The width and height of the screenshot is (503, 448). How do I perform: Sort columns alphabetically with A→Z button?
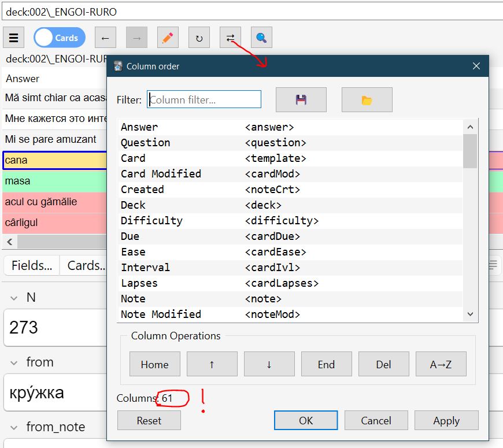[x=441, y=364]
